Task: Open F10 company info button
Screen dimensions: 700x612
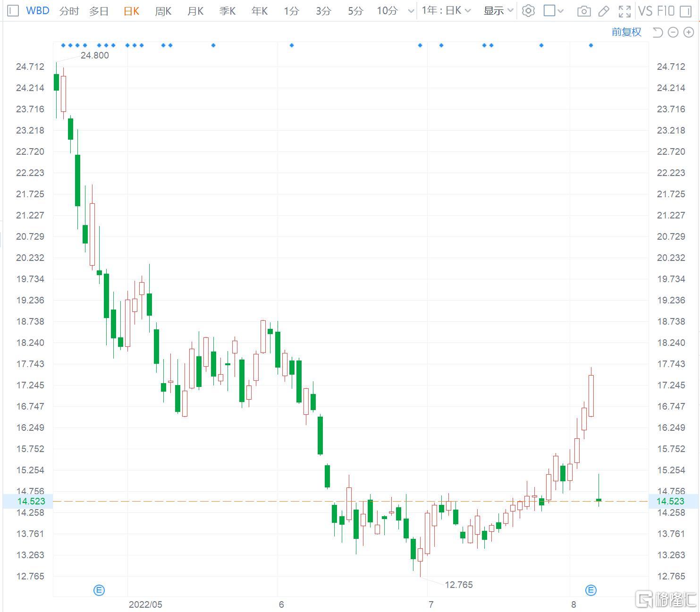Action: click(x=666, y=10)
